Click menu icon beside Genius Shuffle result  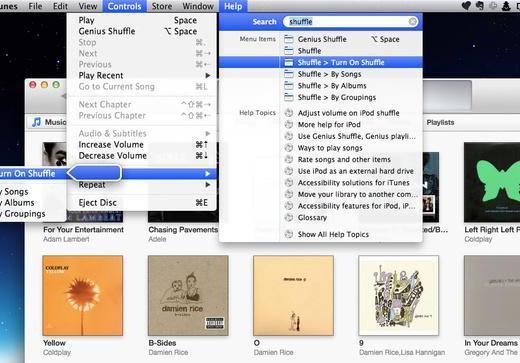(289, 39)
